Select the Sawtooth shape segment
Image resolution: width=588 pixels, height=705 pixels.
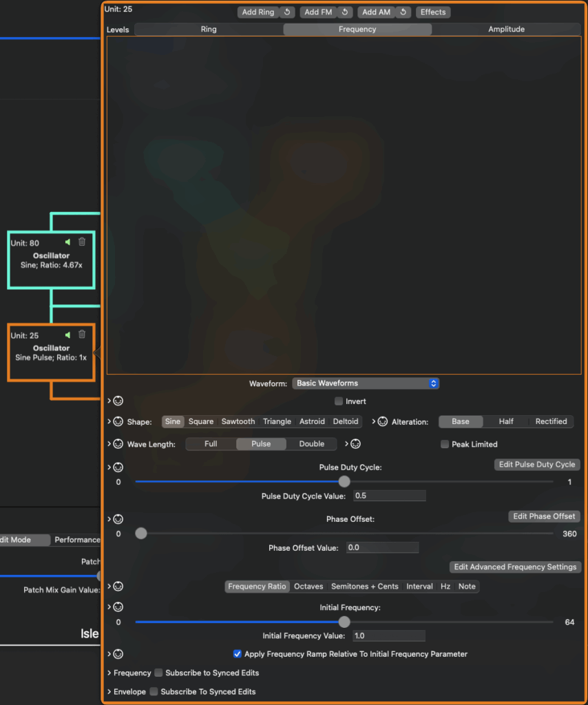pos(238,421)
